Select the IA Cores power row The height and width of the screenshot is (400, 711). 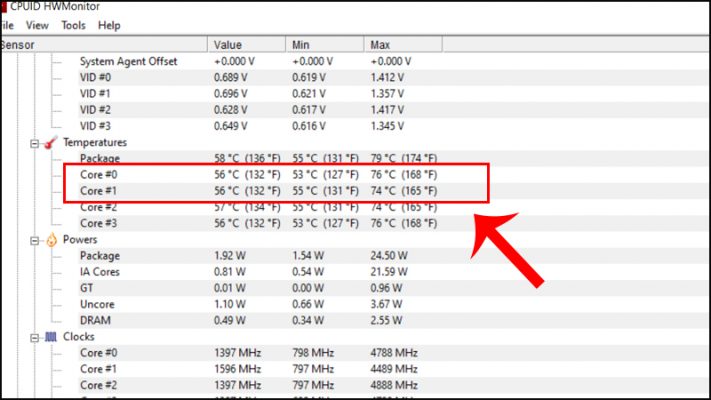pyautogui.click(x=102, y=272)
